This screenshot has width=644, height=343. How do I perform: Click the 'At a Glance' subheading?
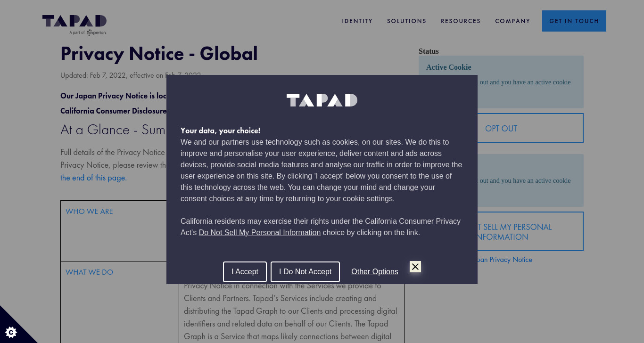click(113, 130)
